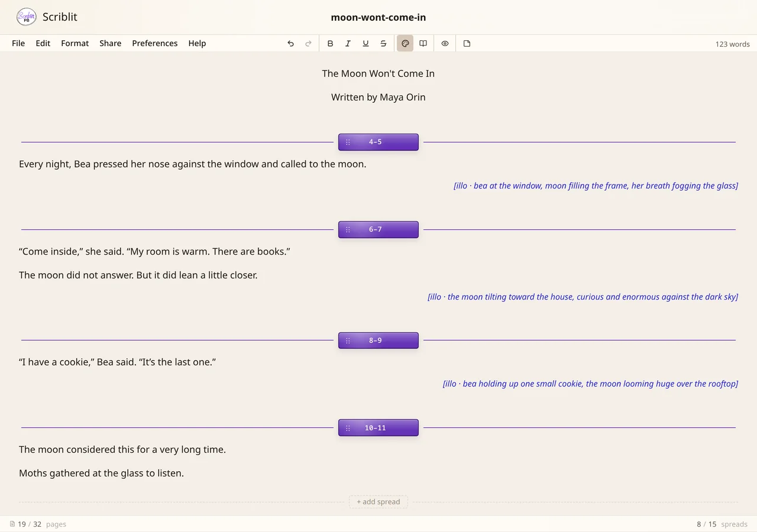Open the File menu
The height and width of the screenshot is (532, 757).
[x=18, y=43]
